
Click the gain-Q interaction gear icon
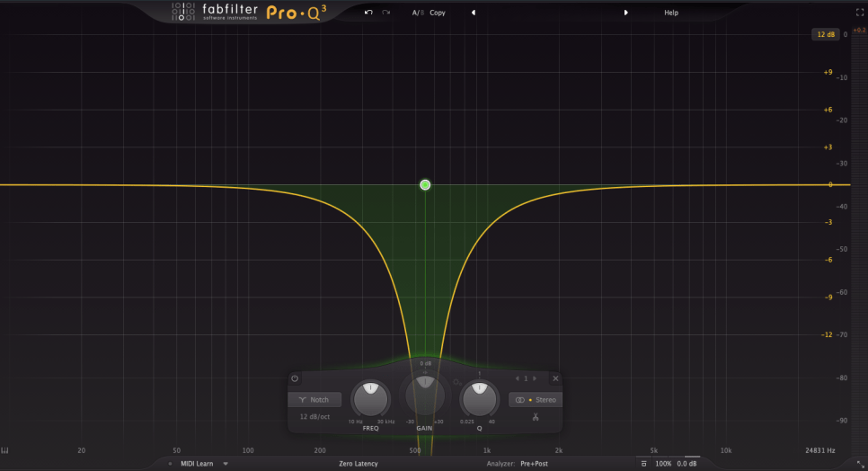(457, 383)
